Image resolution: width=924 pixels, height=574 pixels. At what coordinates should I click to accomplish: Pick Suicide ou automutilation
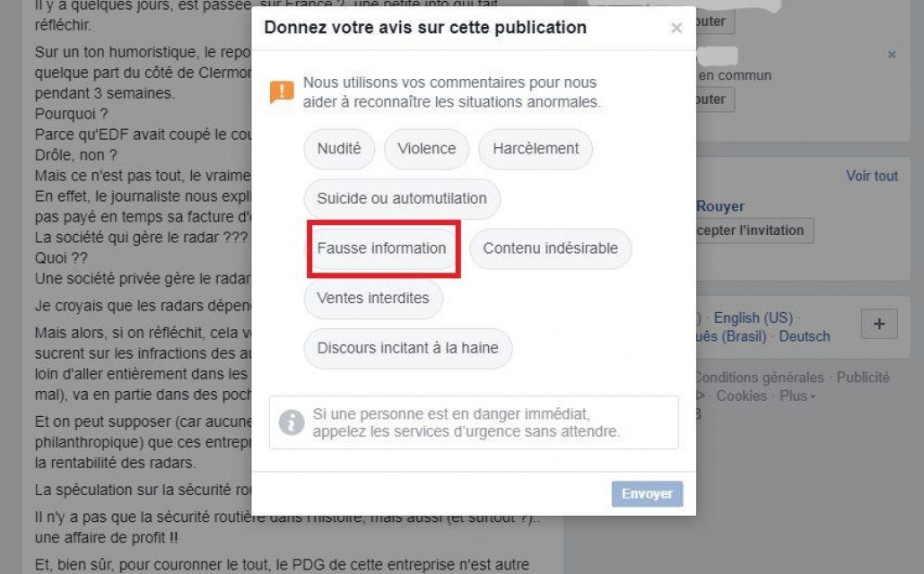click(402, 198)
